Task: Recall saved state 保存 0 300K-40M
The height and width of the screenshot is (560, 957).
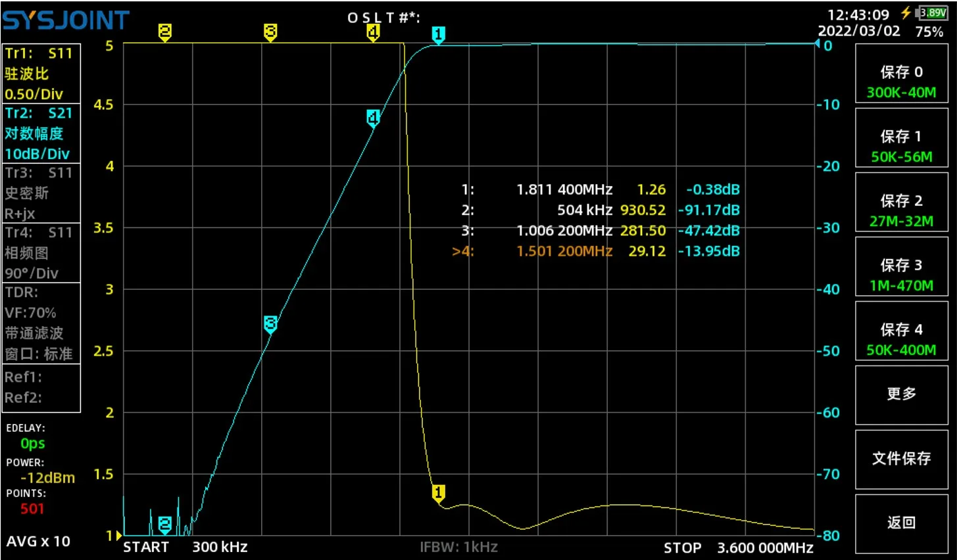Action: point(901,74)
